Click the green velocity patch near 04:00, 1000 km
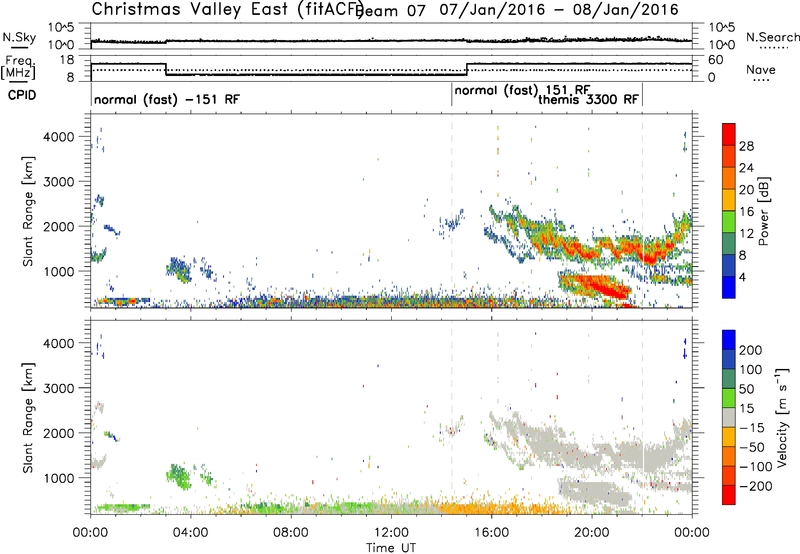800x554 pixels. pyautogui.click(x=179, y=476)
